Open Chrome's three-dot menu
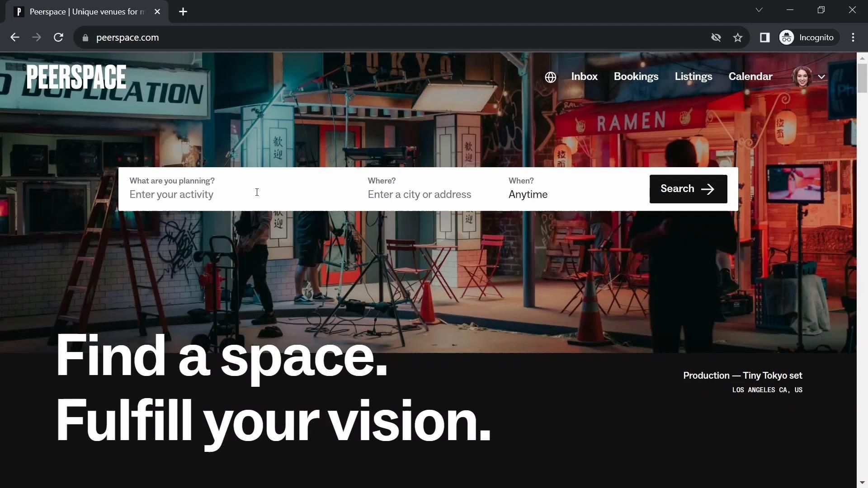Viewport: 868px width, 488px height. tap(853, 38)
